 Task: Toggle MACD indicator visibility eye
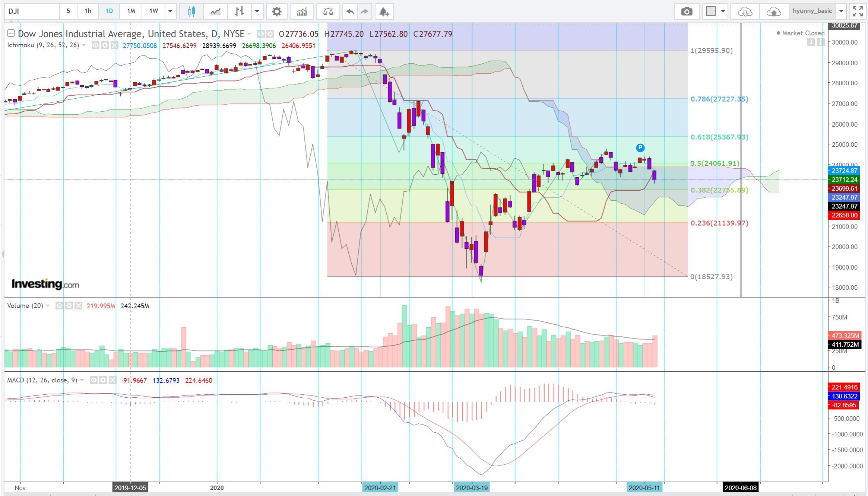coord(94,380)
